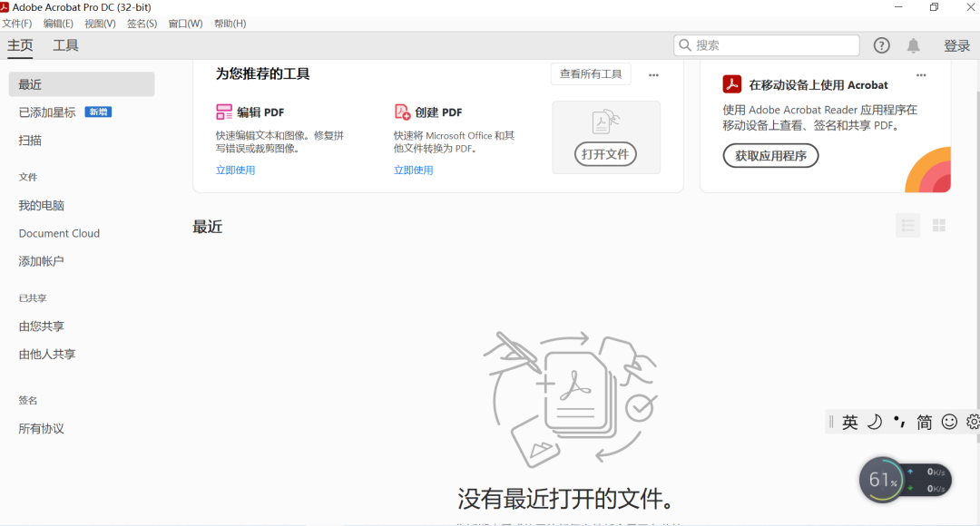Screen dimensions: 980x526
Task: Click into the 搜索 search field
Action: tap(767, 45)
